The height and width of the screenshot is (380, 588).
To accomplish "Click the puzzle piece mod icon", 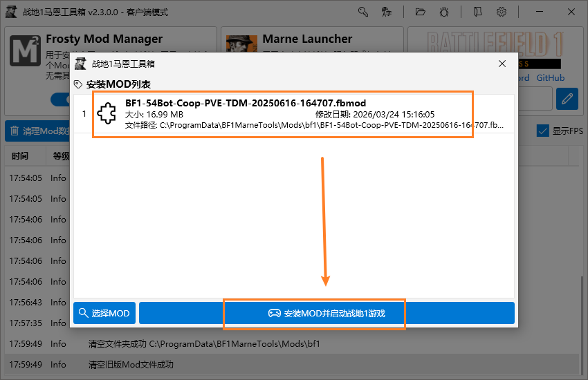I will (x=107, y=114).
